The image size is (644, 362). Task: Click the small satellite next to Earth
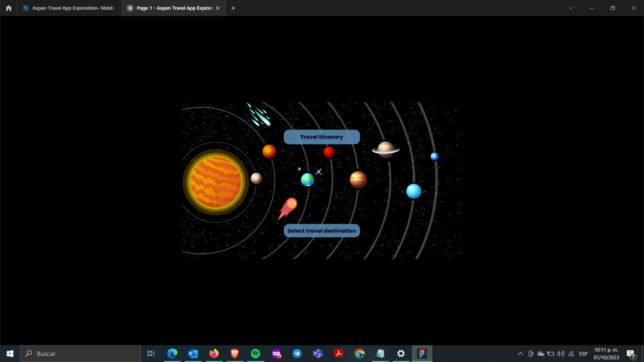point(319,172)
